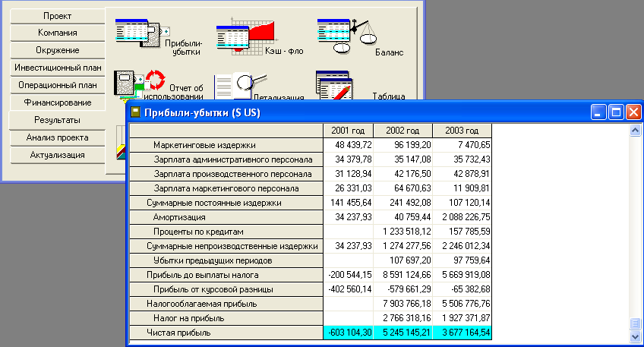Screen dimensions: 644x347
Task: Open the Детализация magnifier icon
Action: (241, 87)
